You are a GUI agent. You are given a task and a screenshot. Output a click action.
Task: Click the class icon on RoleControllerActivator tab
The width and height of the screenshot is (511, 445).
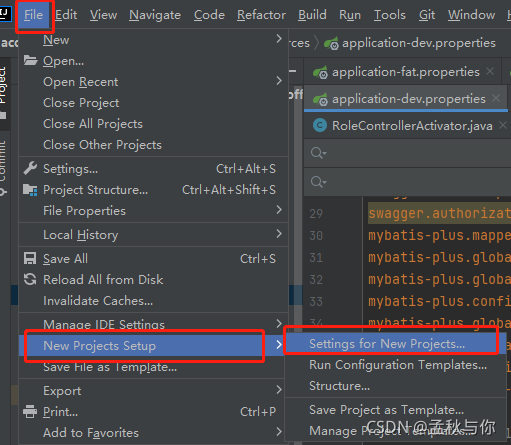[320, 125]
